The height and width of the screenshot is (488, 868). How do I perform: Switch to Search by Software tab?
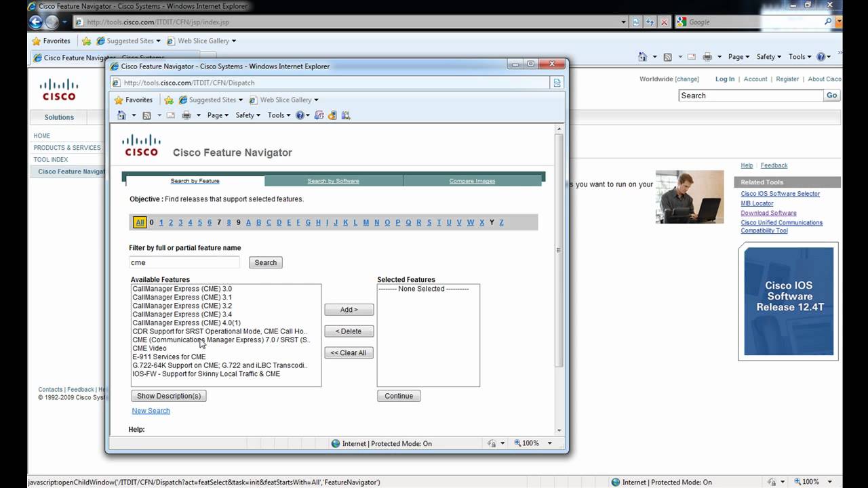tap(333, 181)
